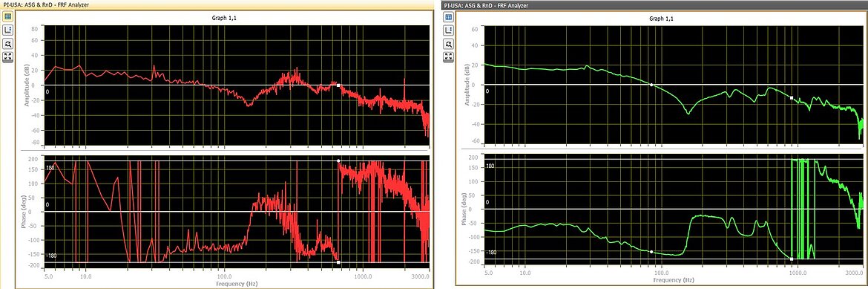Select round marker on green phase curve
This screenshot has width=868, height=289.
[x=651, y=252]
